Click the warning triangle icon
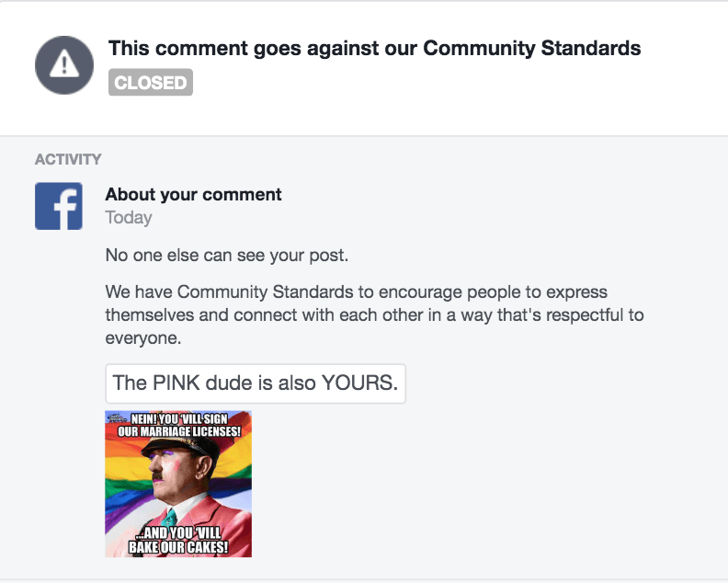728x583 pixels. (x=64, y=63)
